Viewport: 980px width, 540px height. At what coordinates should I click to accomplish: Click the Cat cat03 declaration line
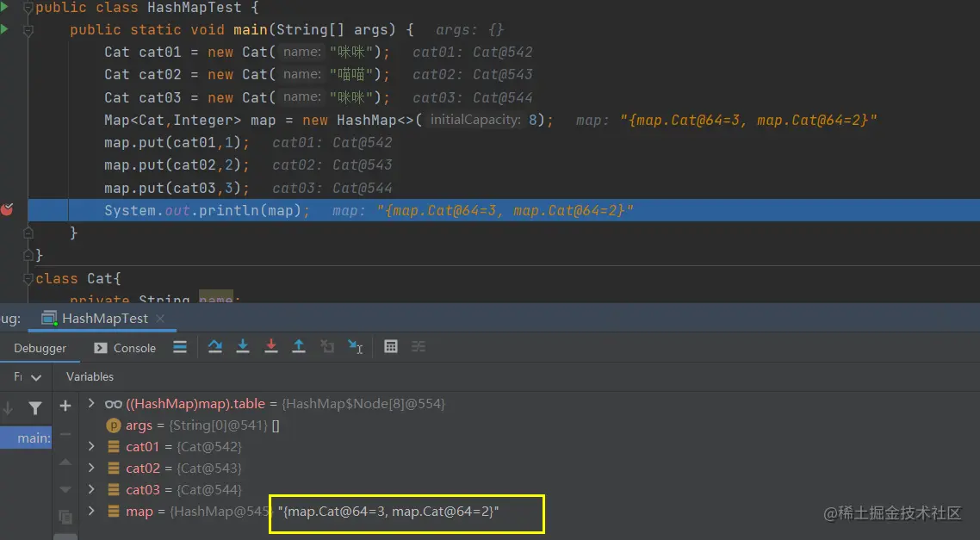pyautogui.click(x=247, y=98)
